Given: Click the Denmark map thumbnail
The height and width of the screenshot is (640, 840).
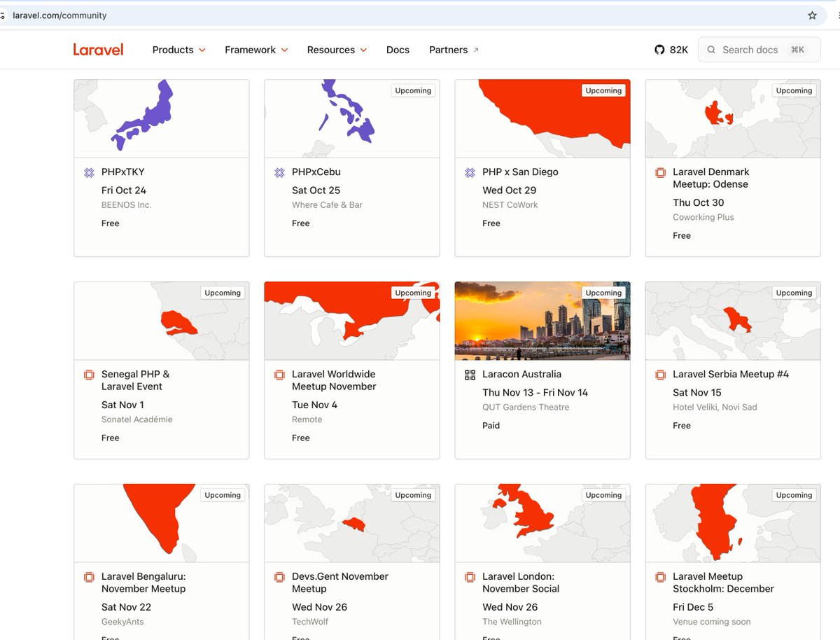Looking at the screenshot, I should [733, 119].
